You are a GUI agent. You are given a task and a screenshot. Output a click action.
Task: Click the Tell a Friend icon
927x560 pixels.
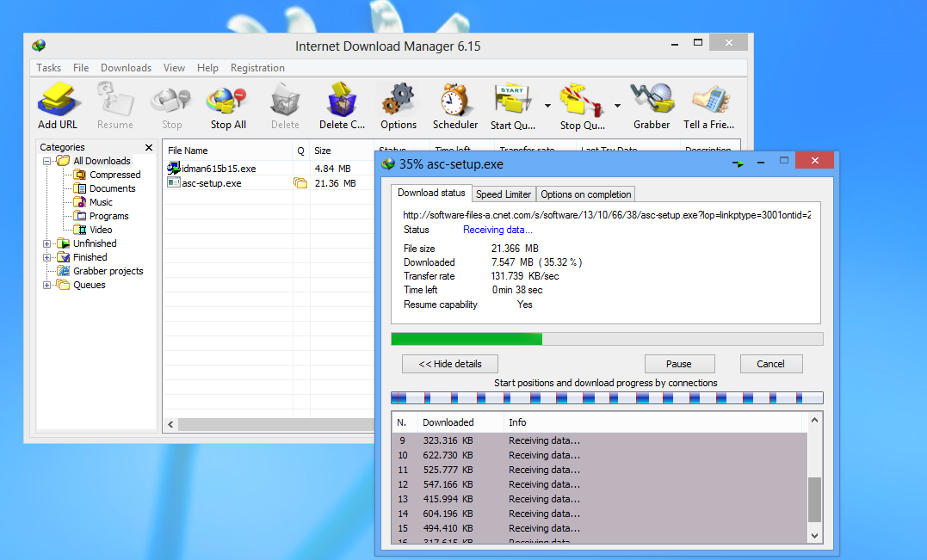(708, 102)
